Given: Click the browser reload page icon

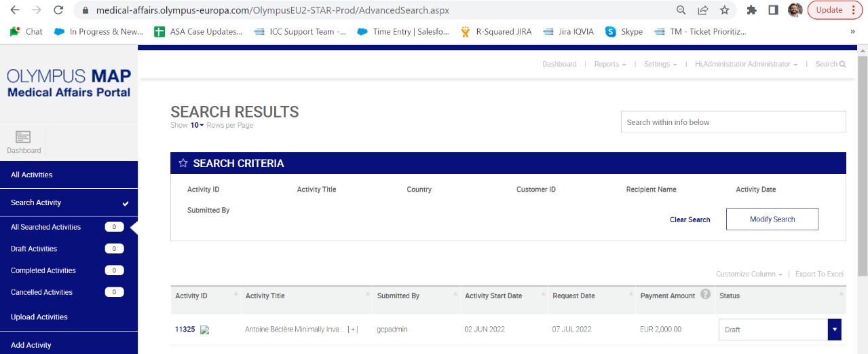Looking at the screenshot, I should pyautogui.click(x=58, y=10).
